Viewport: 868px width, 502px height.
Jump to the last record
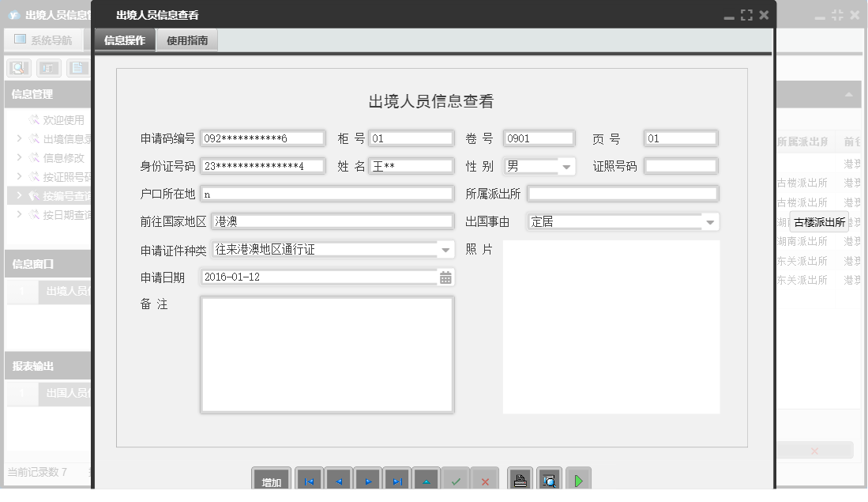pos(397,481)
